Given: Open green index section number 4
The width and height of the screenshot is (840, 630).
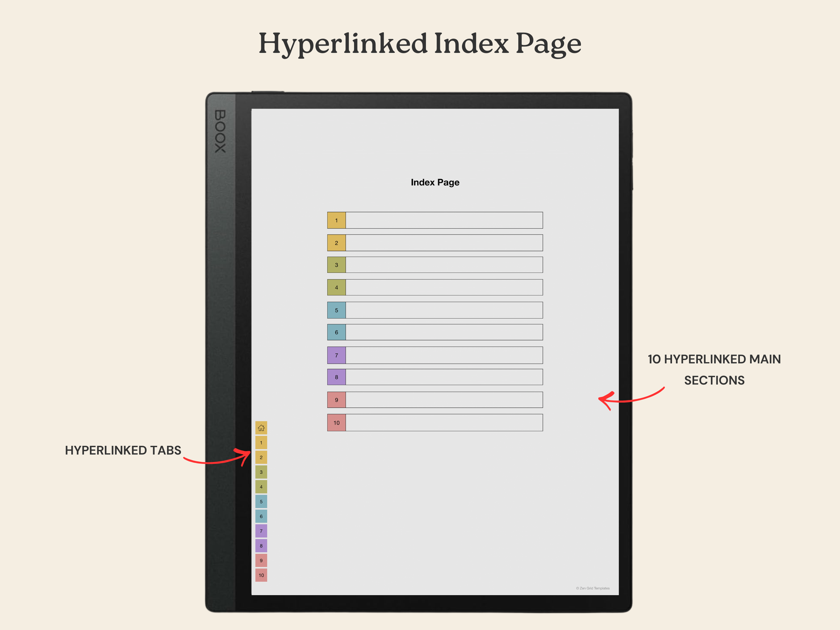Looking at the screenshot, I should click(x=336, y=288).
